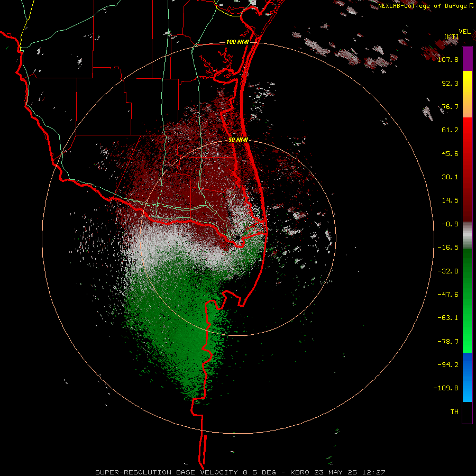Viewport: 476px width, 476px height.
Task: Click the -32.0 scale value
Action: tap(448, 271)
